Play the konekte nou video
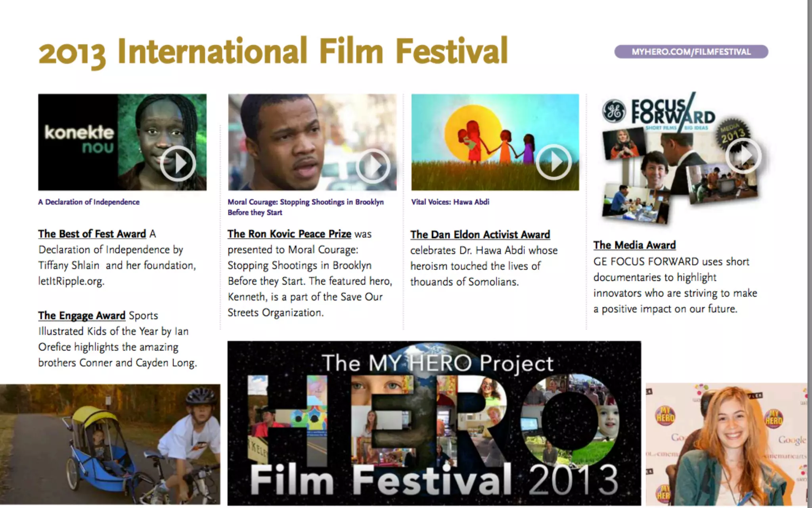 click(178, 163)
